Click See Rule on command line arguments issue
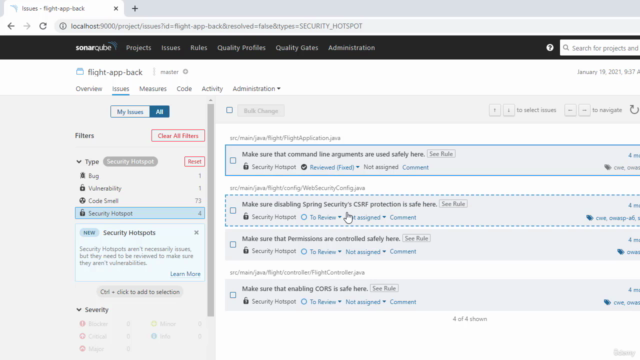This screenshot has height=360, width=640. (441, 154)
